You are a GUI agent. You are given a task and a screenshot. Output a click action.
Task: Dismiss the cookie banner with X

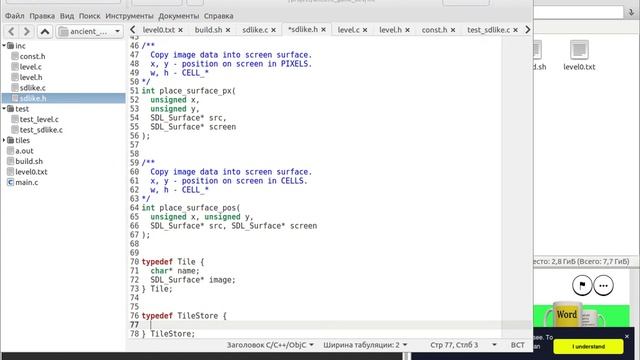[627, 336]
